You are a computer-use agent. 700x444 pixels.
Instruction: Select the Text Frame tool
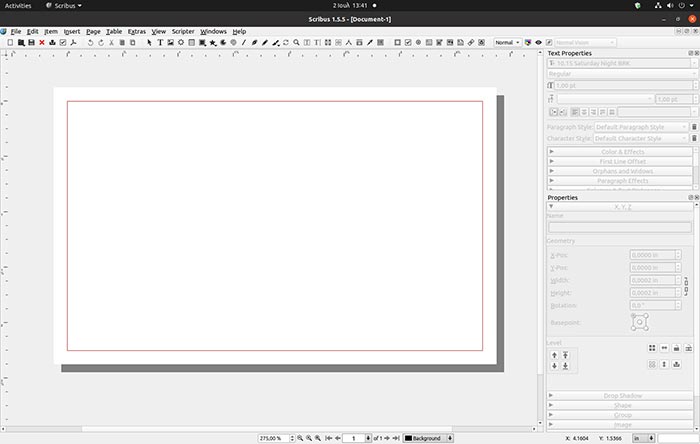click(x=160, y=42)
